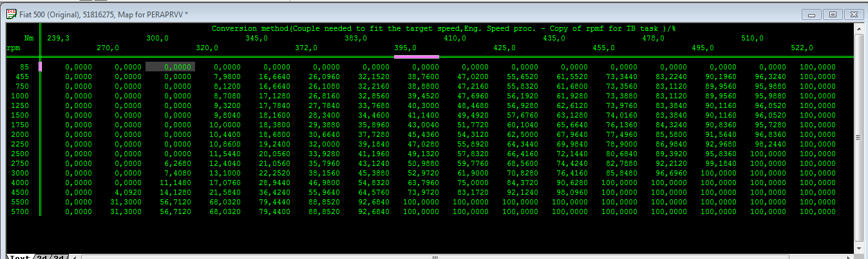Select cell value 52,9720
Viewport: 868px width, 259px height.
point(422,173)
